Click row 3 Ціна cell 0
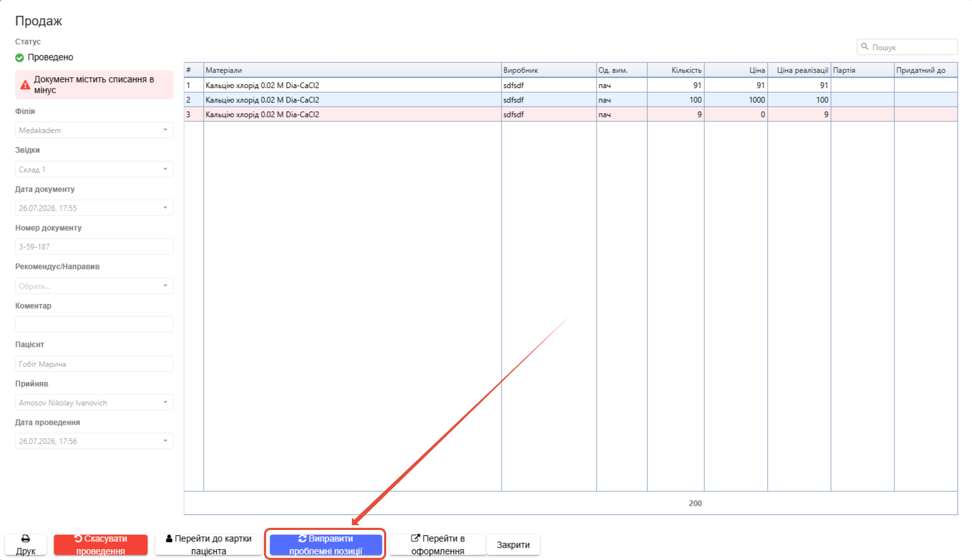This screenshot has width=972, height=560. click(x=736, y=114)
